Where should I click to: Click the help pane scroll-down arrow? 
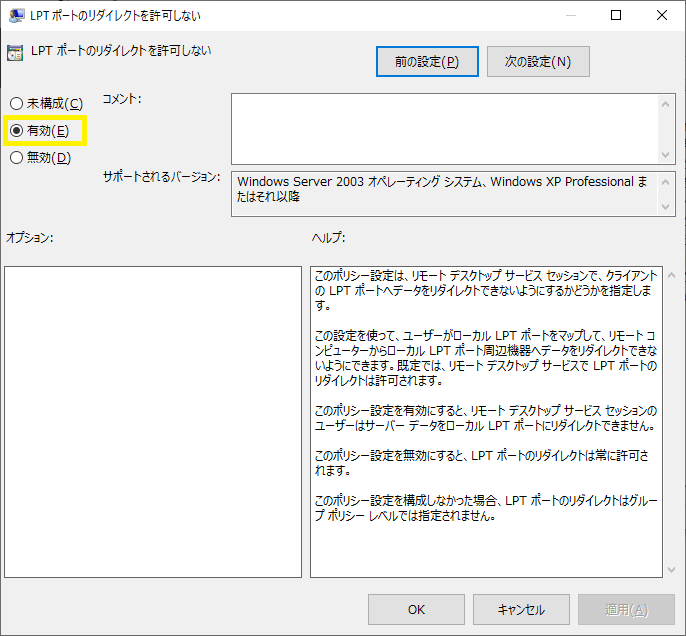point(672,570)
